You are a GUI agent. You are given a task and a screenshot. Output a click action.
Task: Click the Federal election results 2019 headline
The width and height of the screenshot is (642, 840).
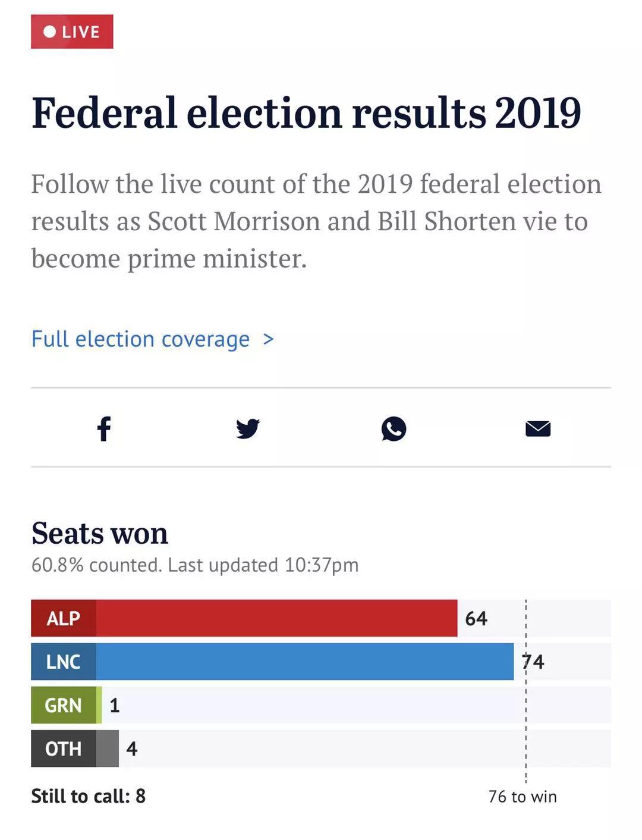[x=306, y=113]
